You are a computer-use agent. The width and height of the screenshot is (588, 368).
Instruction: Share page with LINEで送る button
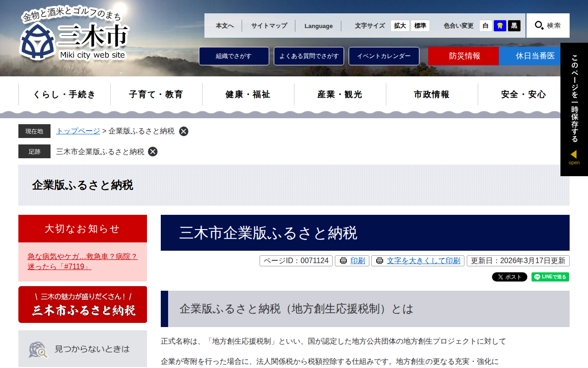tap(550, 277)
